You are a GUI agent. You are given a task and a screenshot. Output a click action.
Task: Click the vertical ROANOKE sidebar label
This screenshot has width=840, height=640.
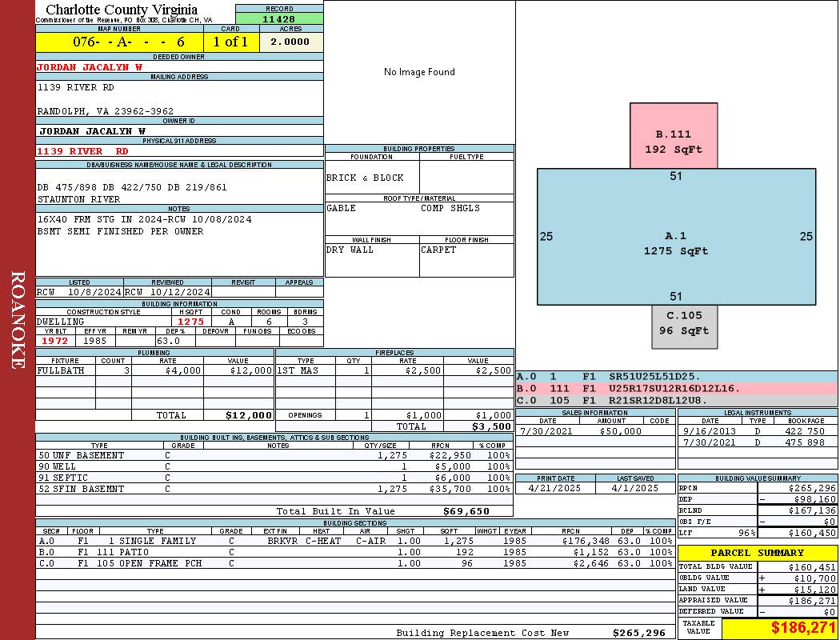(x=18, y=320)
